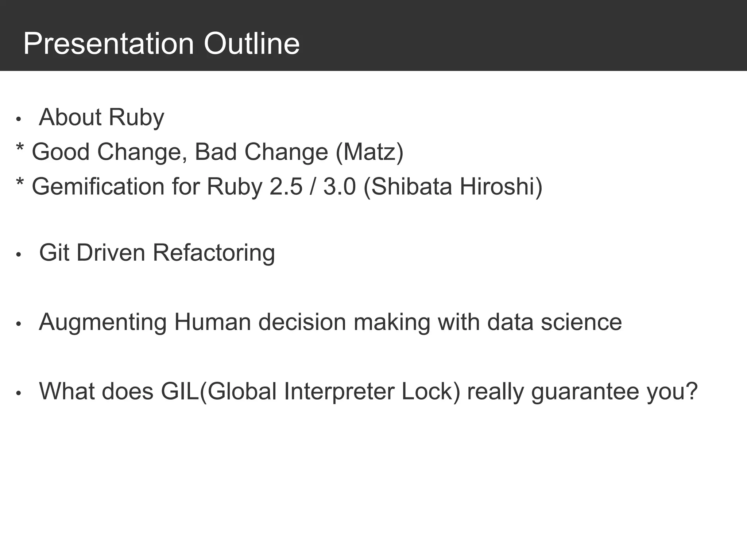
Task: Click the asterisk before Good Change
Action: coord(20,148)
